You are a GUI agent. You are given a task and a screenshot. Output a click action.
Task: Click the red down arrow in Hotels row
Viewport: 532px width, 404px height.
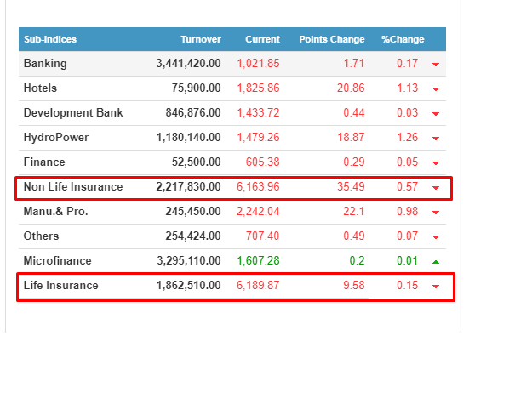(x=436, y=89)
